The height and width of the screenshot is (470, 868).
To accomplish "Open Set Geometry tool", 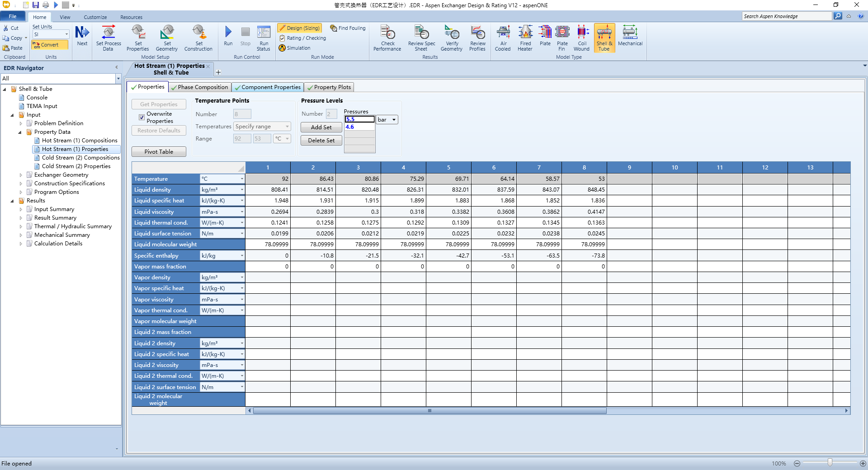I will pos(167,38).
